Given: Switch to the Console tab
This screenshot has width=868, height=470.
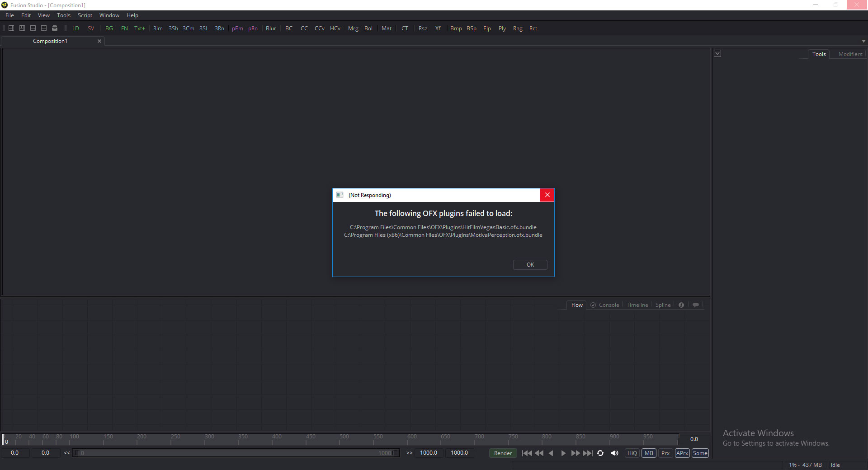Looking at the screenshot, I should (x=609, y=305).
